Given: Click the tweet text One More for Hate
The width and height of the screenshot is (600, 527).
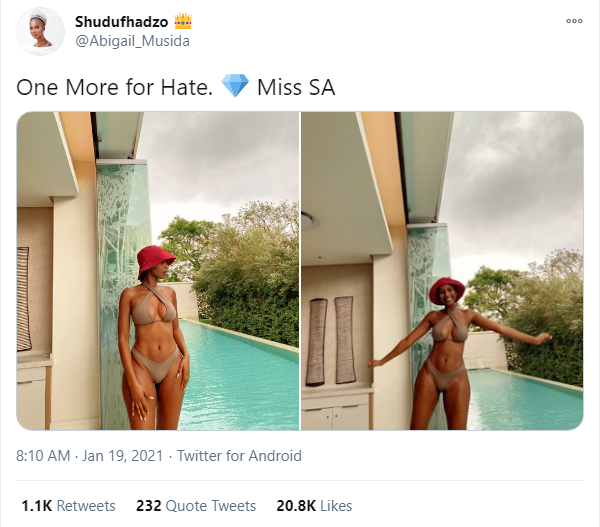Looking at the screenshot, I should (114, 87).
